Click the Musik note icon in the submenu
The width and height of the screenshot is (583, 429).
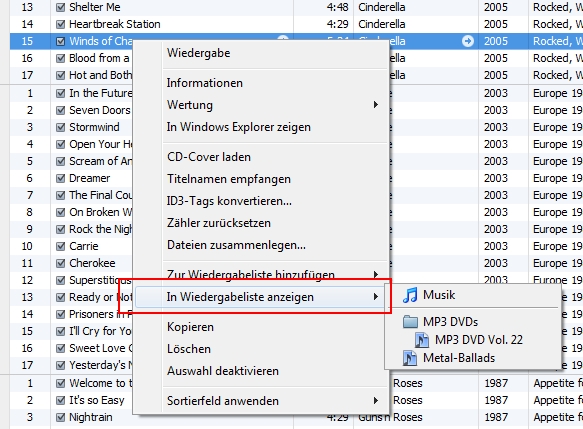pos(410,295)
